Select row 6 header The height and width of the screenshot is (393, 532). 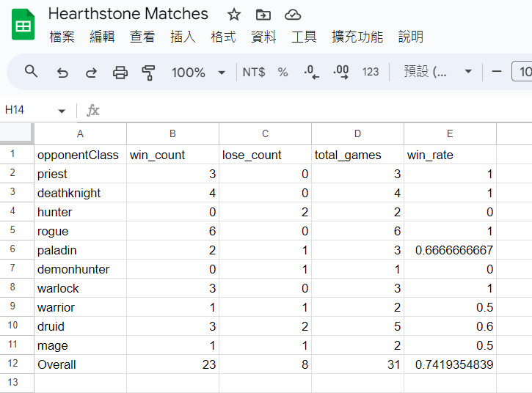click(x=17, y=249)
